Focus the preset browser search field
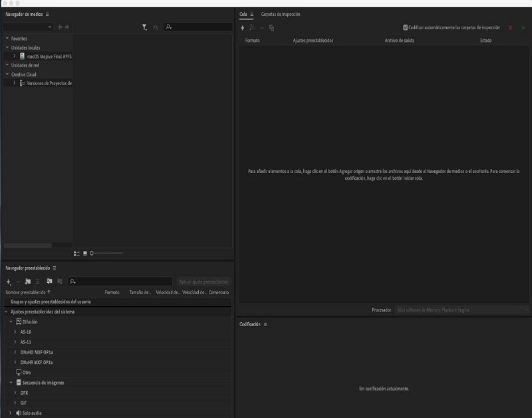The height and width of the screenshot is (418, 532). [x=120, y=282]
